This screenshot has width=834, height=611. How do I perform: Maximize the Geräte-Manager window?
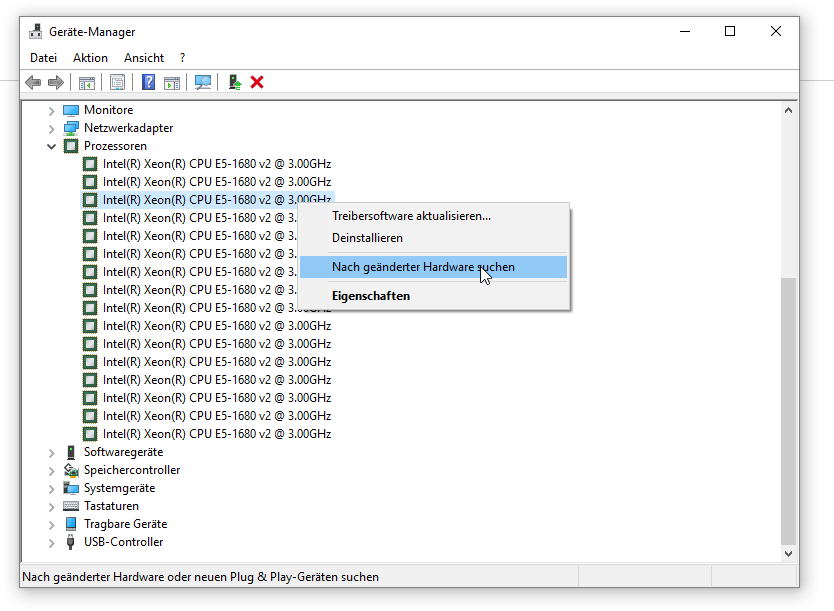[x=730, y=31]
